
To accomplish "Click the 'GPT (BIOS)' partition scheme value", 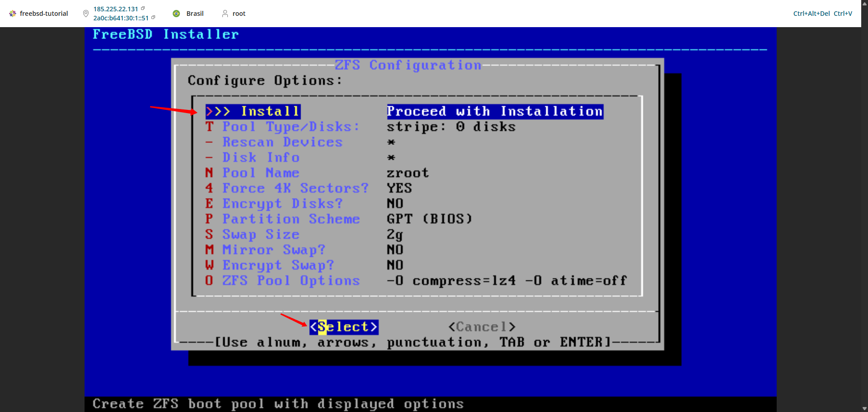I will coord(429,219).
